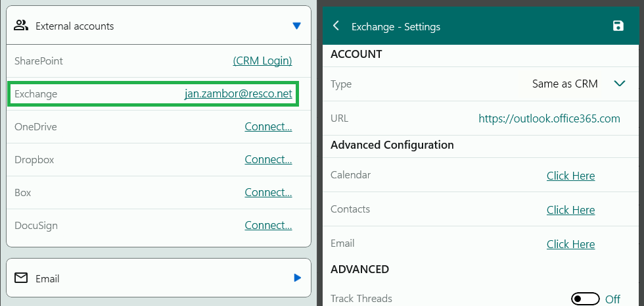Connect the OneDrive account
Image resolution: width=644 pixels, height=306 pixels.
268,127
